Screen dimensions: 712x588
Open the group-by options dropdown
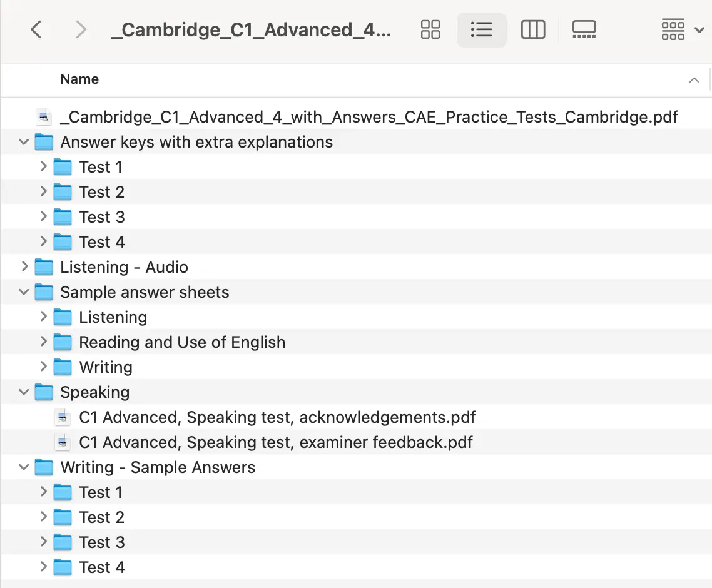pyautogui.click(x=683, y=30)
